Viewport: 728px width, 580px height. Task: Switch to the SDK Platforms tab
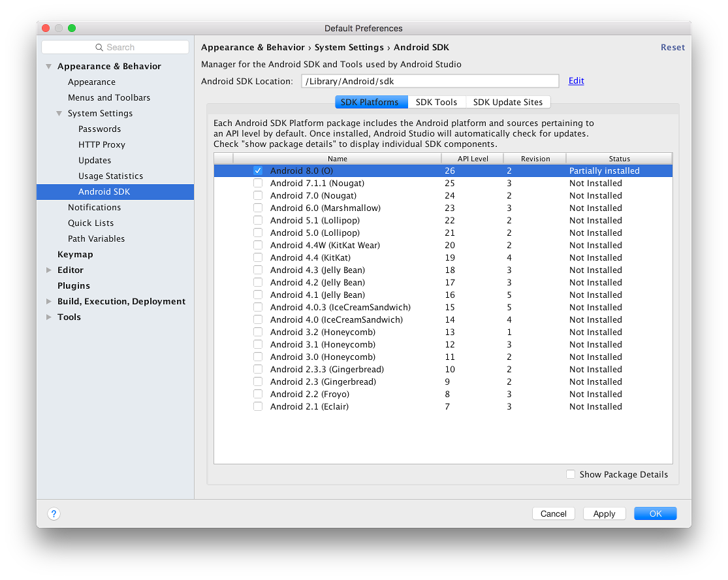(x=371, y=102)
